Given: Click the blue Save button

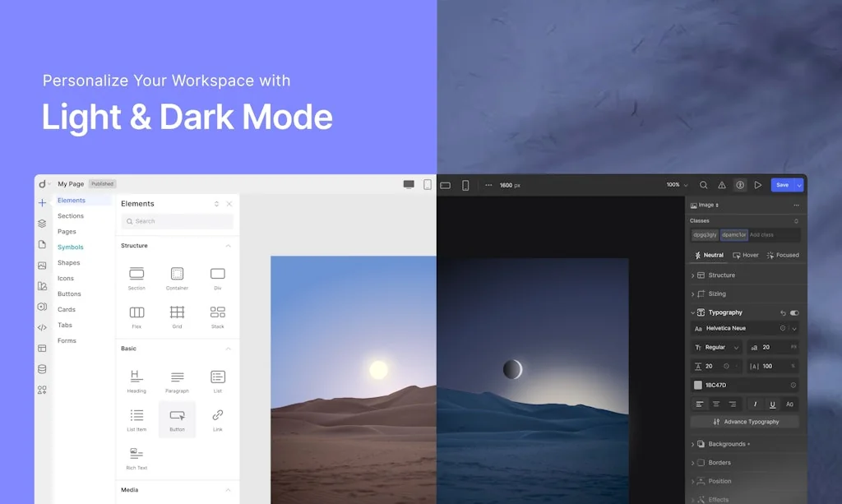Looking at the screenshot, I should coord(782,185).
